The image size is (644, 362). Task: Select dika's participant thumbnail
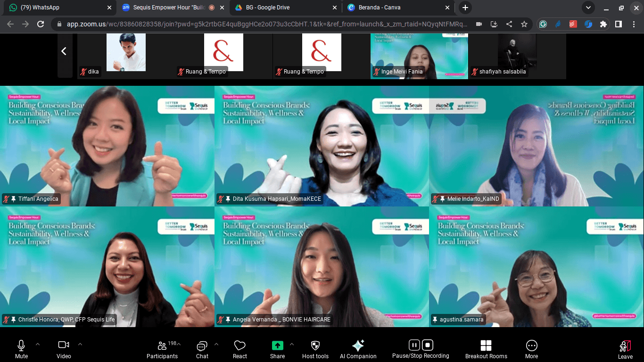coord(126,56)
